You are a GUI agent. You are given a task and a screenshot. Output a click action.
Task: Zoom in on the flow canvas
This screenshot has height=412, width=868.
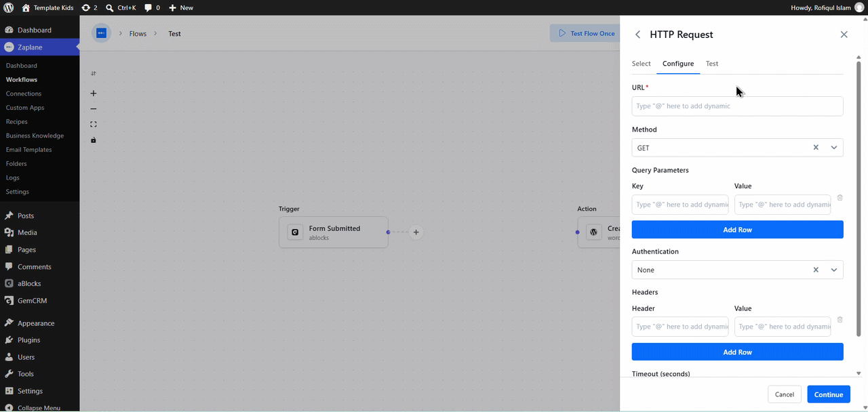tap(94, 94)
